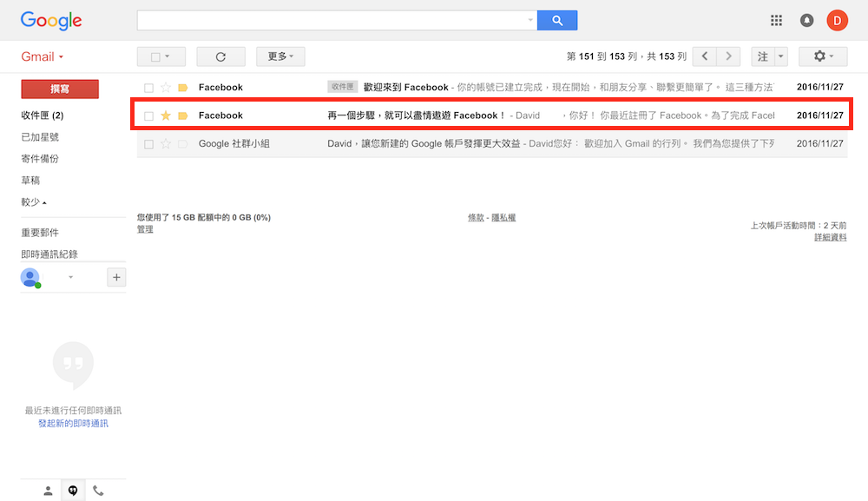Image resolution: width=868 pixels, height=501 pixels.
Task: Toggle importance marker on Google 社群小組 email
Action: pos(182,144)
